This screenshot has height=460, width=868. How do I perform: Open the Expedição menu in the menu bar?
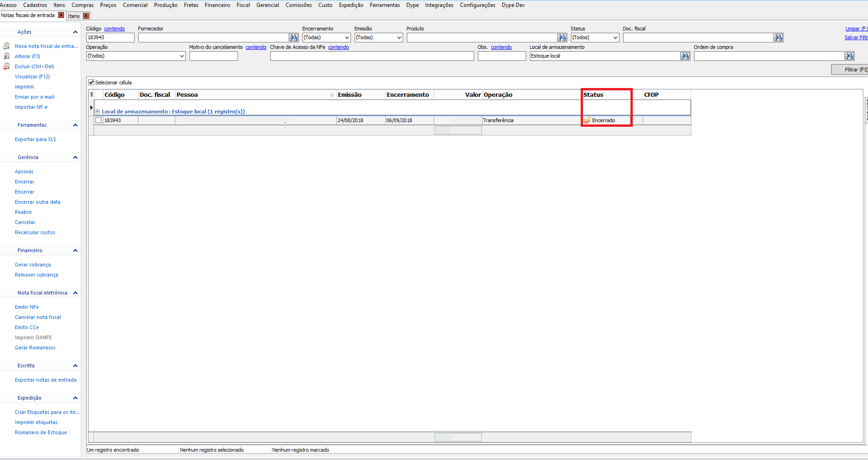point(351,5)
